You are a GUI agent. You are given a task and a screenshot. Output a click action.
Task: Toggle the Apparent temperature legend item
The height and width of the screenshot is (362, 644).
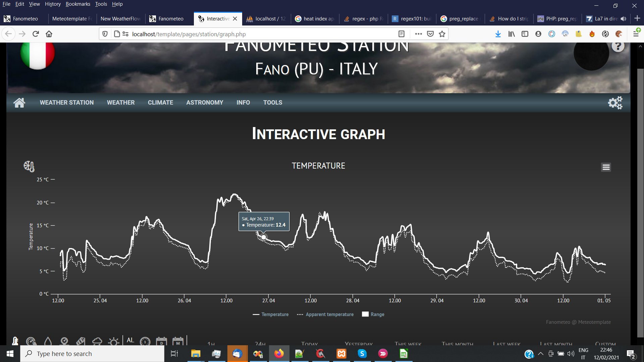(325, 314)
